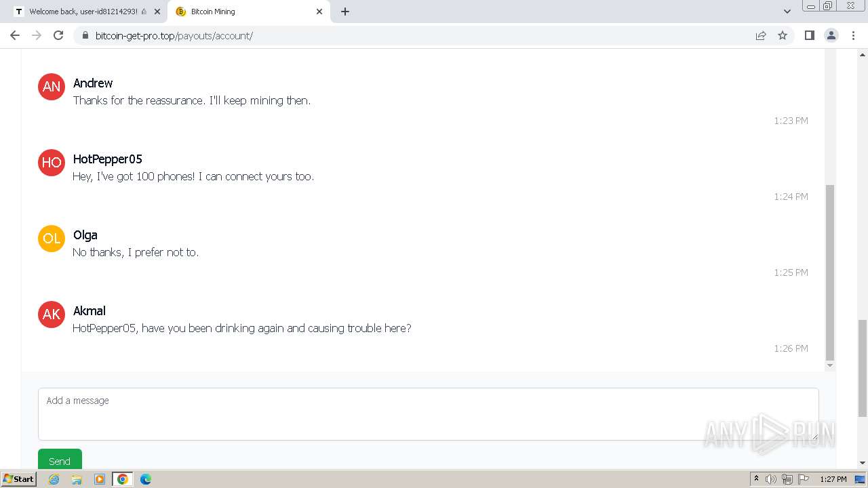Click the page scrollbar down arrow
Image resolution: width=868 pixels, height=488 pixels.
863,463
